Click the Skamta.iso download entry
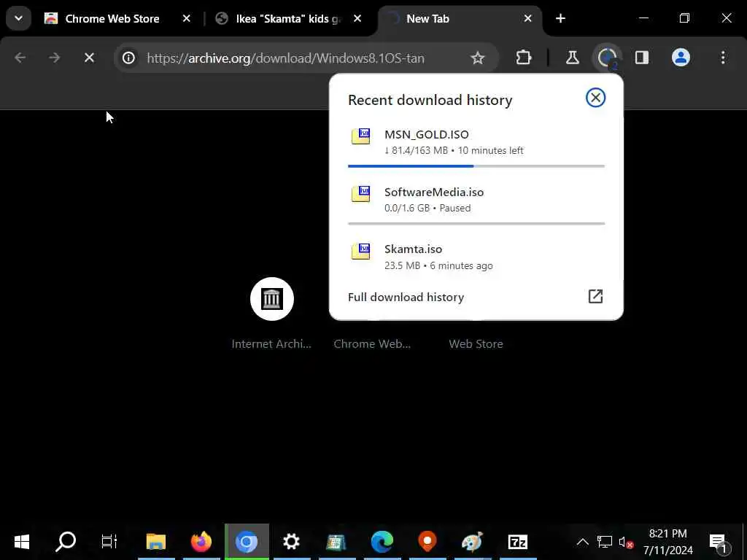The width and height of the screenshot is (747, 560). pos(476,257)
